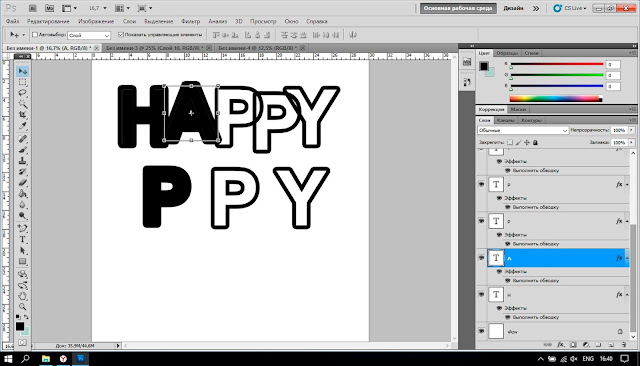Screen dimensions: 640x366
Task: Select the Horizontal Type tool
Action: (22, 240)
